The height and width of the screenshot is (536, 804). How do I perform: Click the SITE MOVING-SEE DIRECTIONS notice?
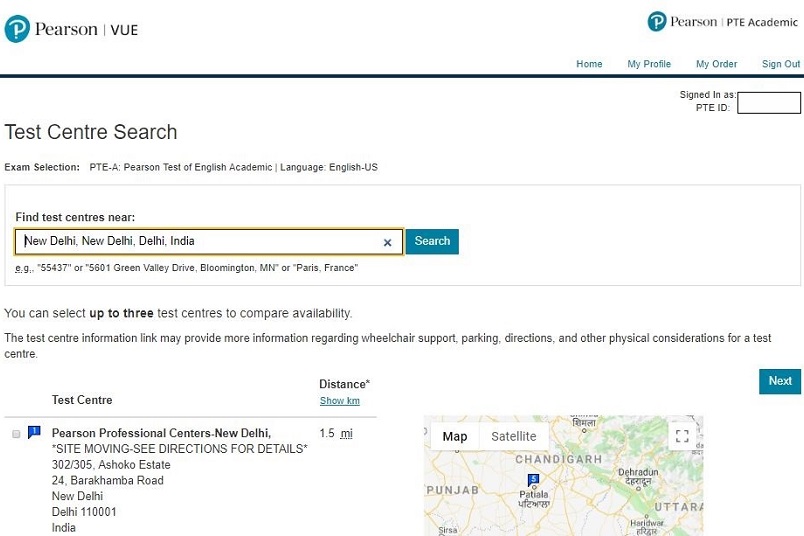[179, 449]
